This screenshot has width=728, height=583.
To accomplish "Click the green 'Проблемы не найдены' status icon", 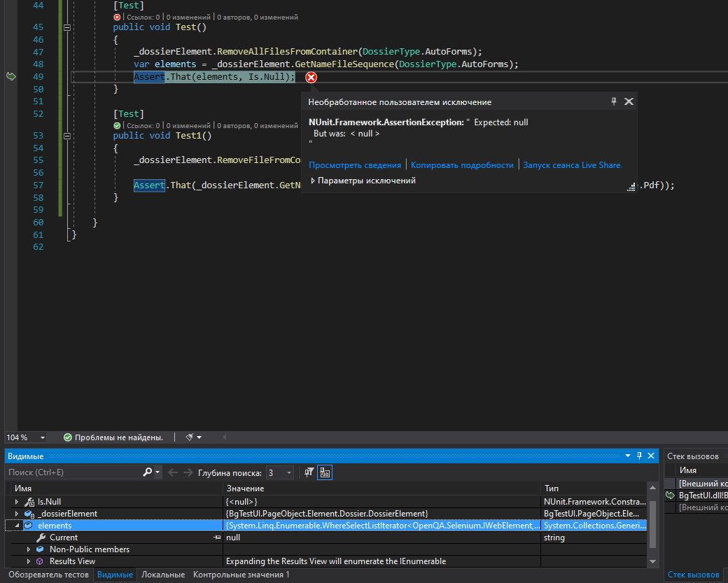I will pyautogui.click(x=68, y=437).
